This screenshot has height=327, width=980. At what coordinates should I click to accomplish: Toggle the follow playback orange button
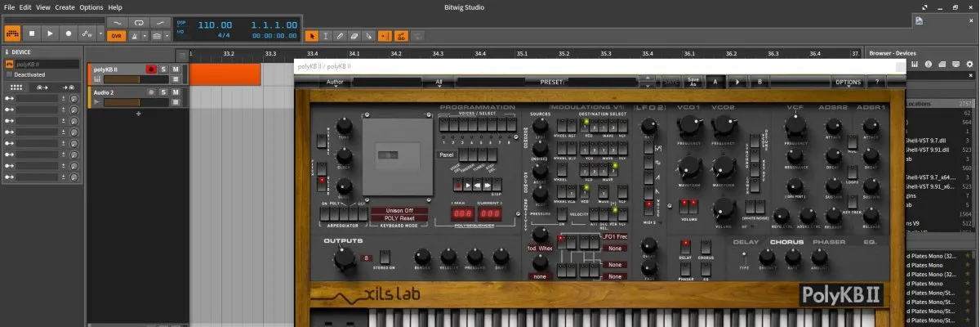385,36
